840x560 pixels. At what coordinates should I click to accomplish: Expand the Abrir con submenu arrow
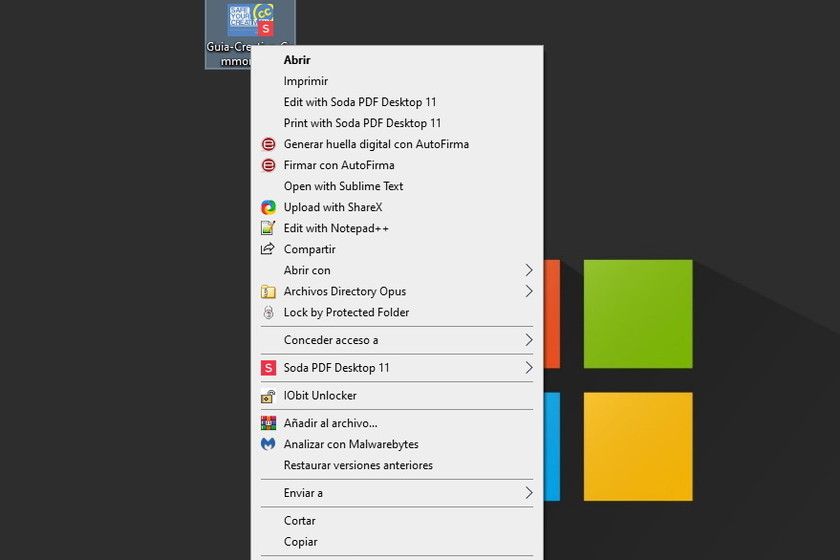529,270
